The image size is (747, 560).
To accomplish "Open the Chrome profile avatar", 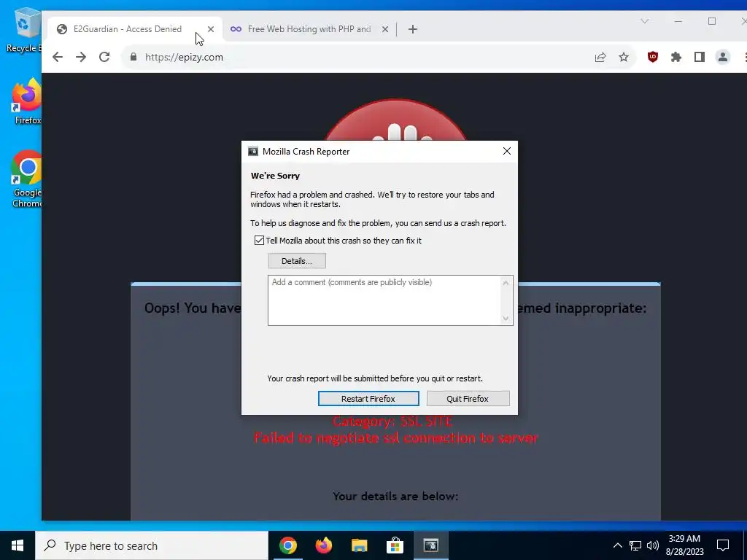I will click(723, 57).
